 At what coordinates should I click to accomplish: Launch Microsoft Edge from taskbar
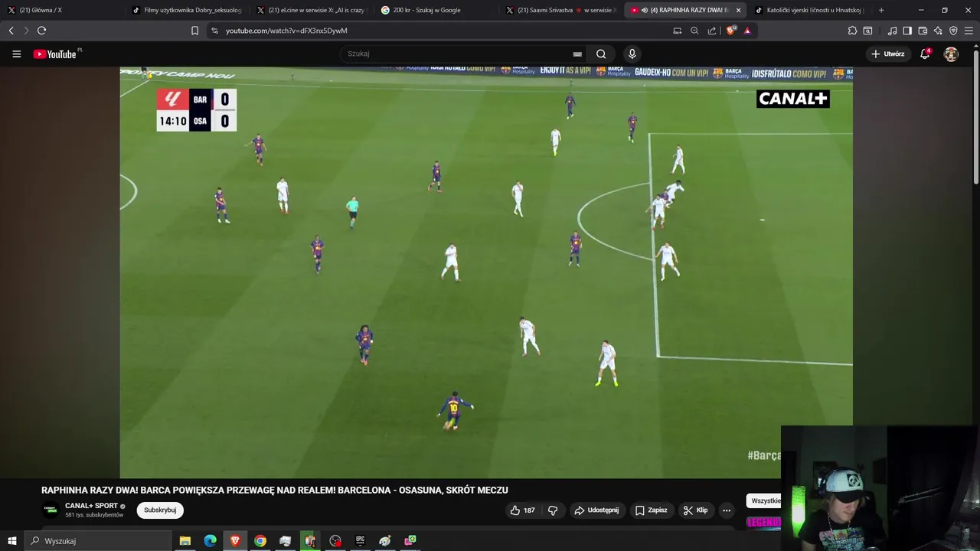tap(210, 541)
